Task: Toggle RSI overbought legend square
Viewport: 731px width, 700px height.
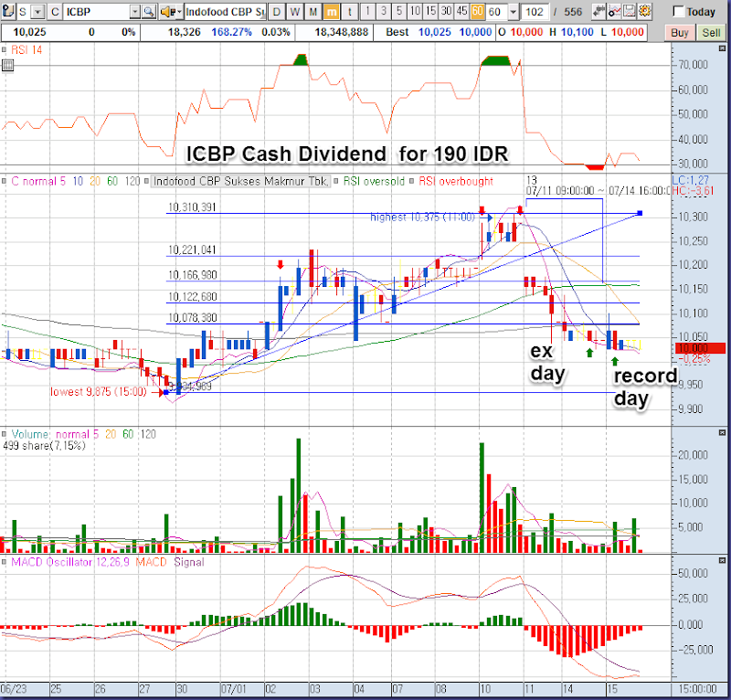Action: (412, 182)
